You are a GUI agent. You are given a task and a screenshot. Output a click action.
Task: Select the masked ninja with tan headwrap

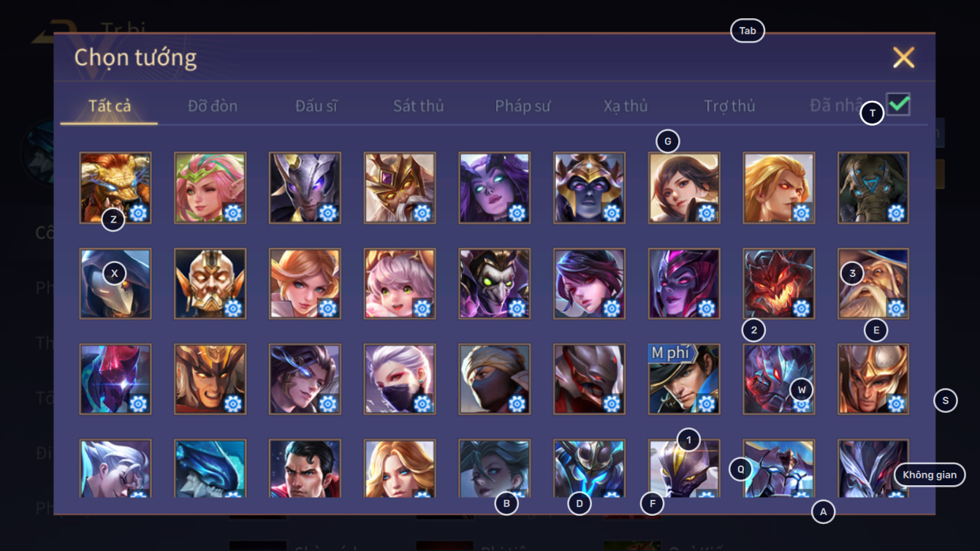click(x=495, y=379)
